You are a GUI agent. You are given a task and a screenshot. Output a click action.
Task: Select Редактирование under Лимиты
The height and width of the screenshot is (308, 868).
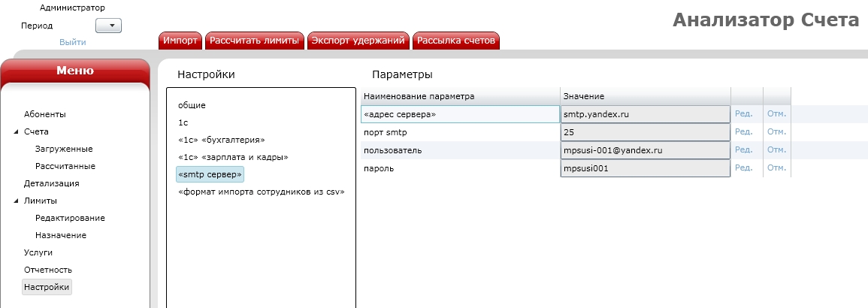tap(70, 218)
